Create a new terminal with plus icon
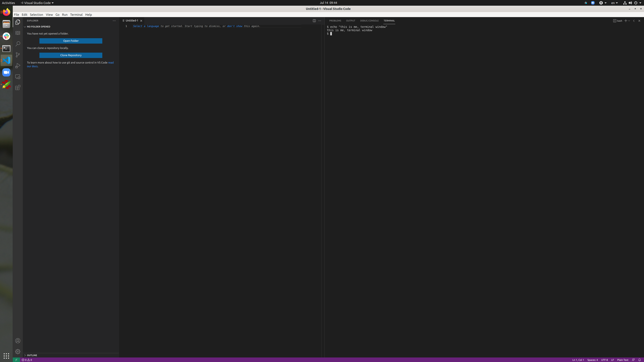644x362 pixels. point(626,21)
